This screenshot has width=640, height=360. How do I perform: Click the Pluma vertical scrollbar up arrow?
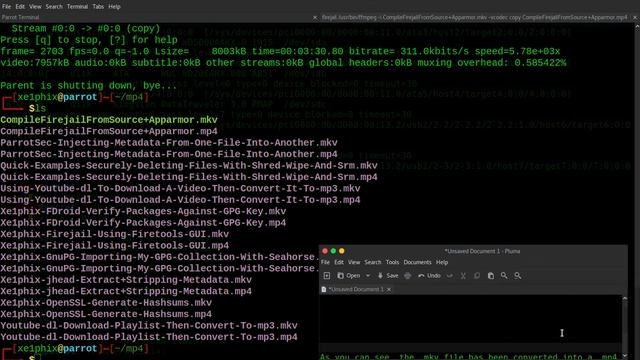(624, 299)
